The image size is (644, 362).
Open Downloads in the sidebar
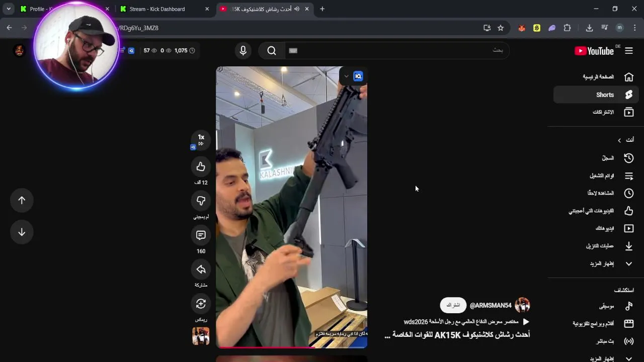tap(596, 246)
